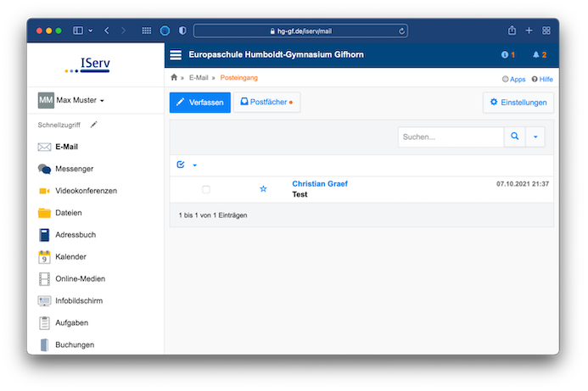Open the sidebar toggle dropdown chevron

pos(91,31)
